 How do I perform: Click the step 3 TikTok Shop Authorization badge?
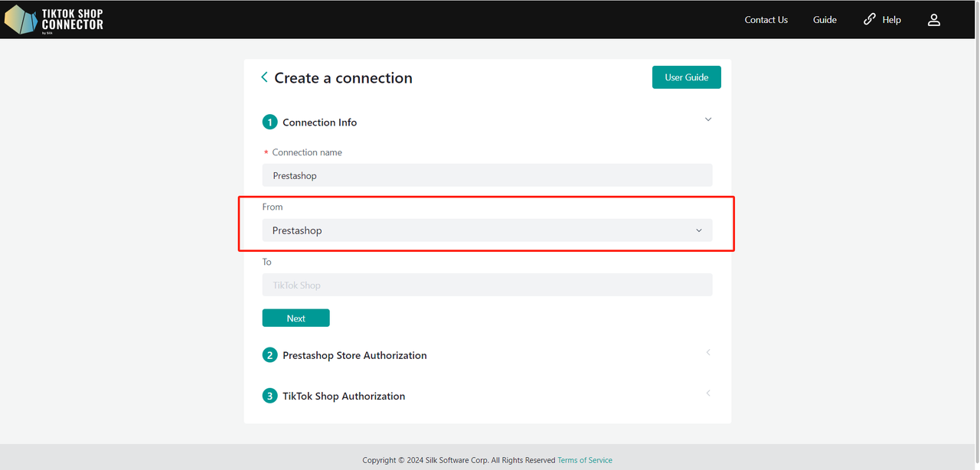[x=269, y=396]
